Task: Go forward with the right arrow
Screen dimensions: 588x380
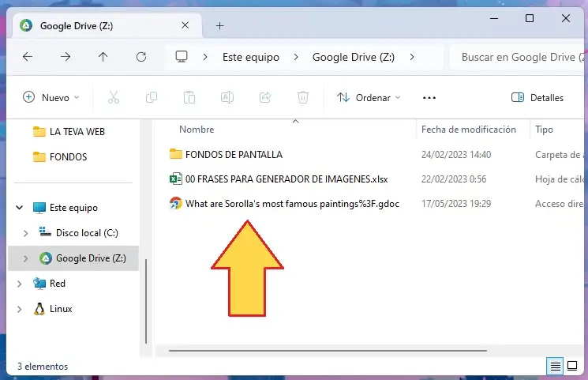Action: click(66, 57)
